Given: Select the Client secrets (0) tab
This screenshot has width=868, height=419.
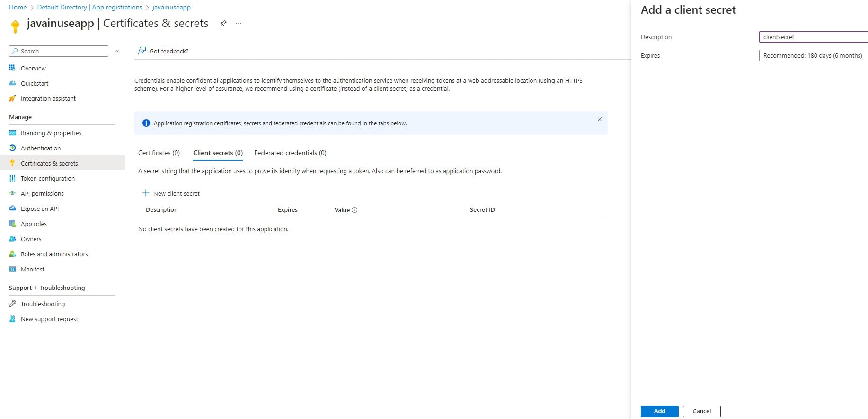Looking at the screenshot, I should (x=218, y=153).
